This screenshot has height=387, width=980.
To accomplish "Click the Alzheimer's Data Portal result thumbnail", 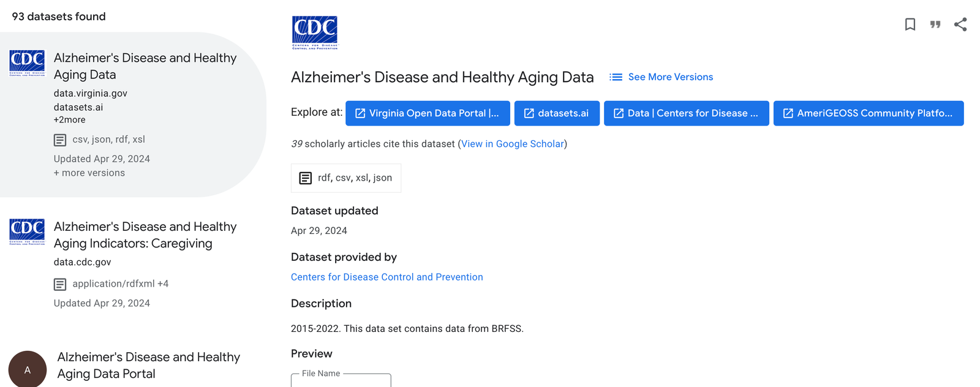I will click(28, 369).
